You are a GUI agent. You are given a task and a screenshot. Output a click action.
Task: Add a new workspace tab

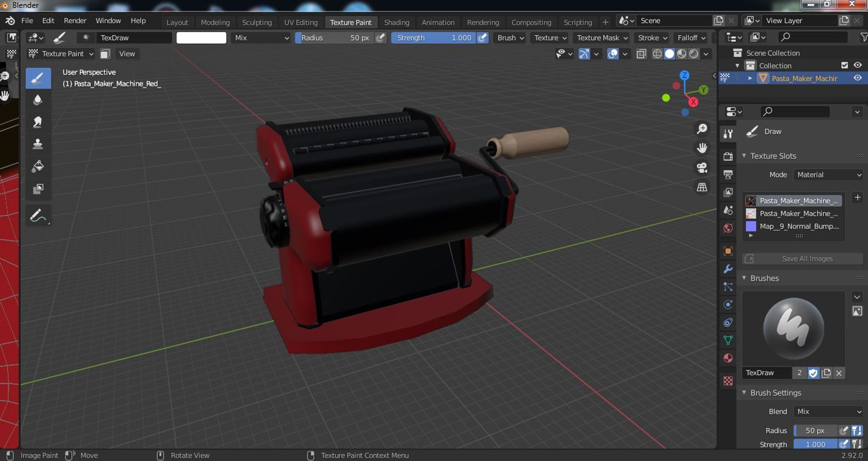(605, 22)
